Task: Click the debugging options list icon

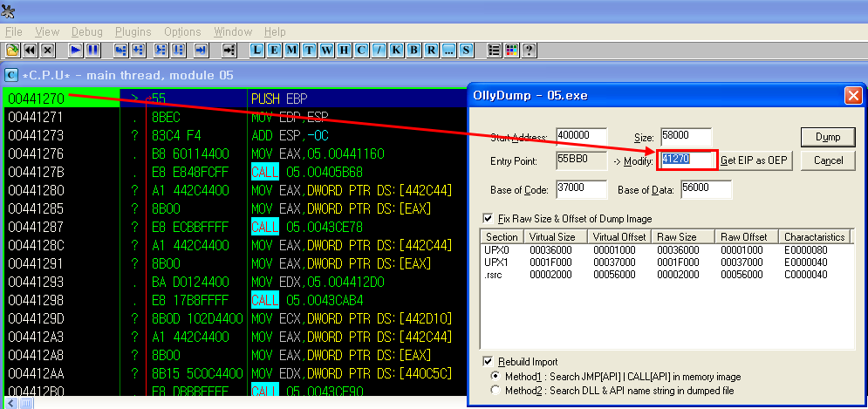Action: click(x=495, y=51)
